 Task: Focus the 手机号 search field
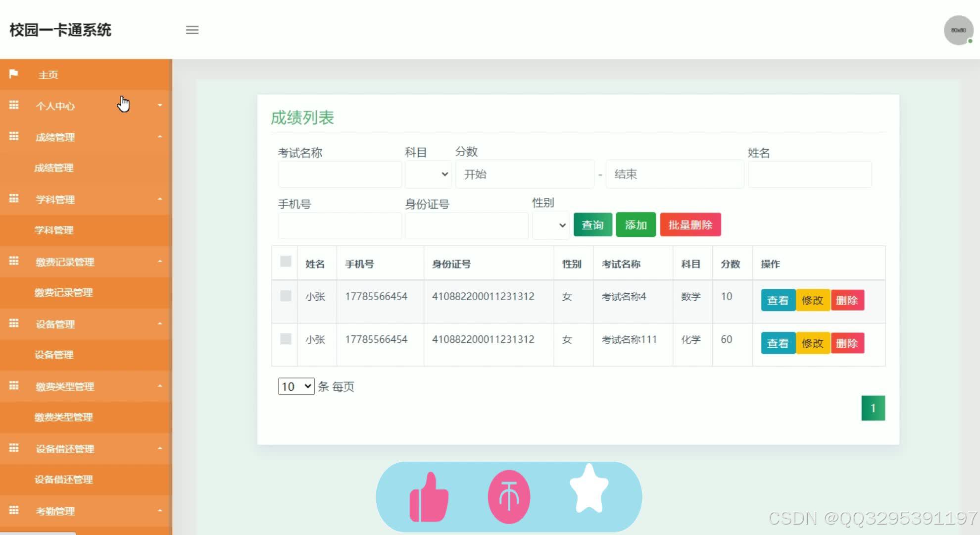[340, 225]
